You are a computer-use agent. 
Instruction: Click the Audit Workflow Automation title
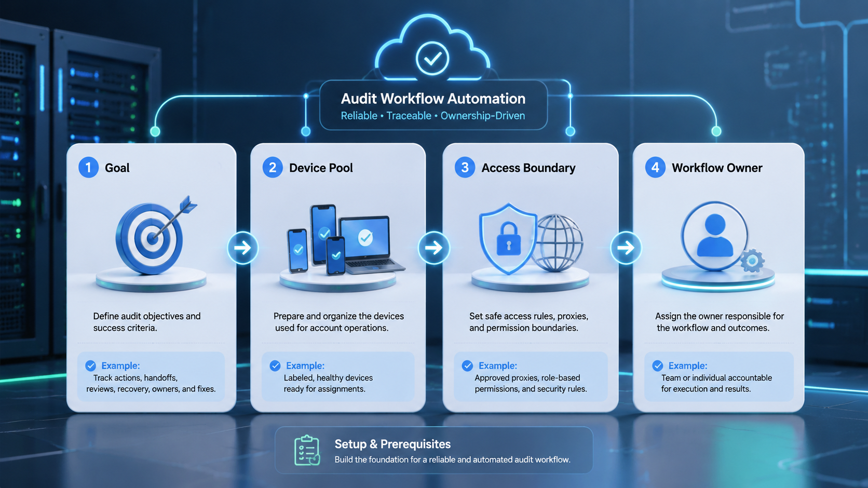click(433, 99)
